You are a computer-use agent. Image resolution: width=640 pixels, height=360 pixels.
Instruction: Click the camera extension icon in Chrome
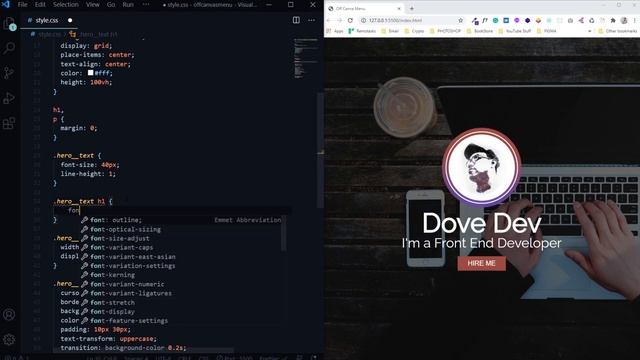pyautogui.click(x=570, y=20)
